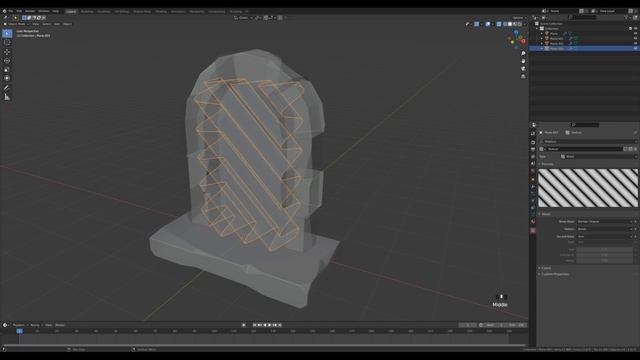The width and height of the screenshot is (640, 360).
Task: Switch perspective/orthographic with grid icon
Action: click(x=523, y=76)
